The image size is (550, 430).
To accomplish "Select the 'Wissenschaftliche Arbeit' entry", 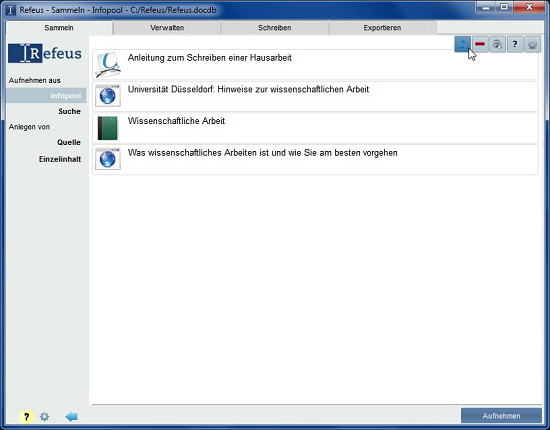I will click(x=315, y=128).
